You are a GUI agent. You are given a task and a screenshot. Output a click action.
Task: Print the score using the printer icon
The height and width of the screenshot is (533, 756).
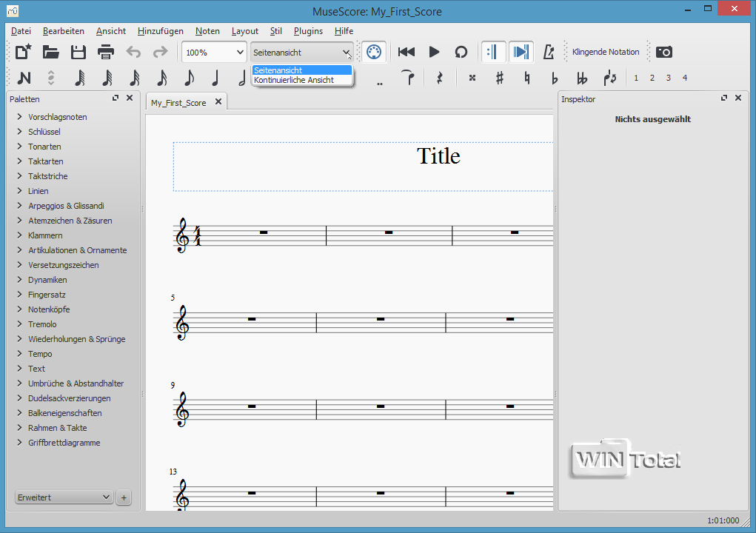(106, 52)
